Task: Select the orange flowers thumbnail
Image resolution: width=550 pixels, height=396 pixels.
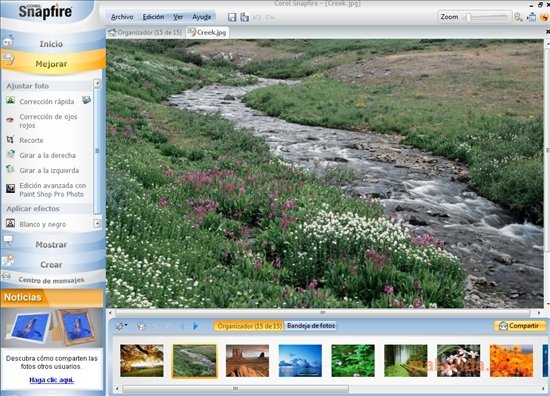Action: click(511, 361)
